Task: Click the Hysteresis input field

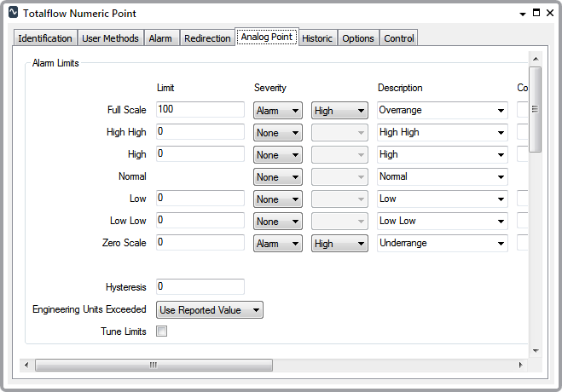Action: coord(200,287)
